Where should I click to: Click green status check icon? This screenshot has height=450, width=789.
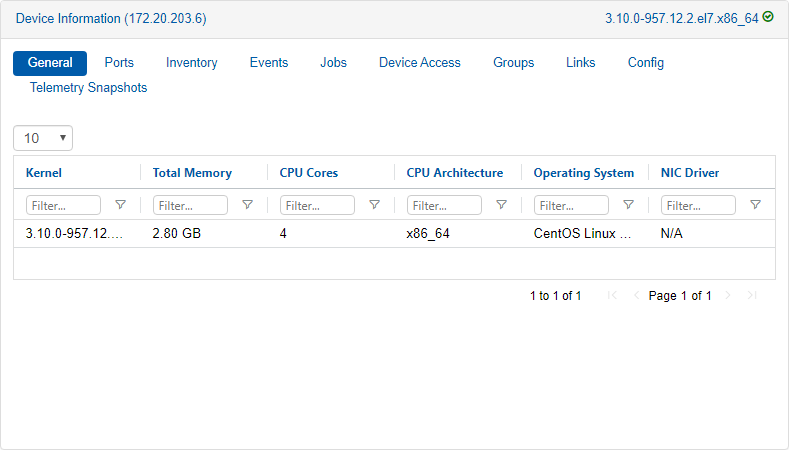click(x=768, y=17)
